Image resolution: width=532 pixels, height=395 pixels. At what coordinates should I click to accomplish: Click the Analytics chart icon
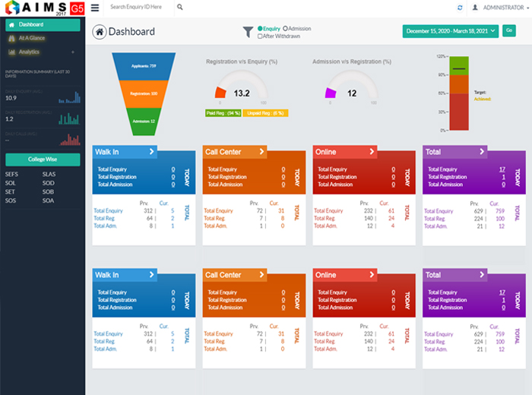[x=11, y=52]
